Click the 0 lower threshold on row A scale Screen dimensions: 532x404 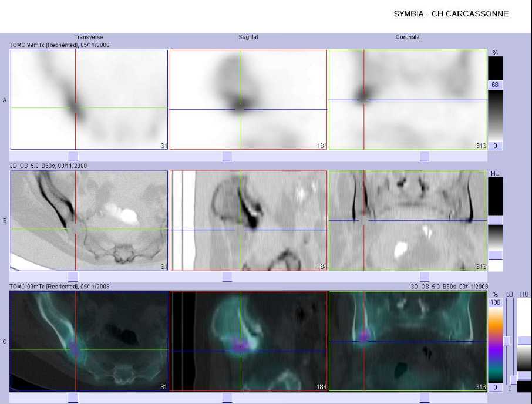click(x=495, y=146)
